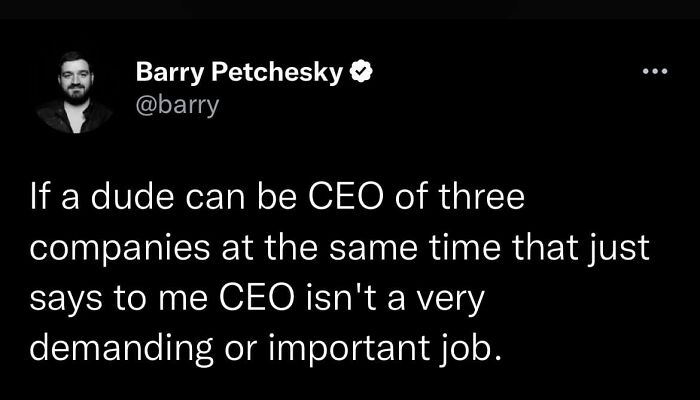Image resolution: width=700 pixels, height=400 pixels.
Task: Click the word "three" in the tweet
Action: [487, 196]
